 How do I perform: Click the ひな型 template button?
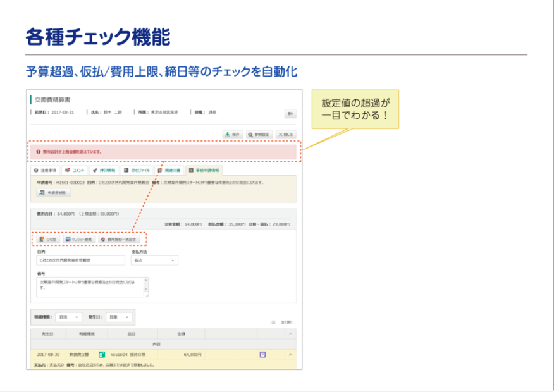48,240
